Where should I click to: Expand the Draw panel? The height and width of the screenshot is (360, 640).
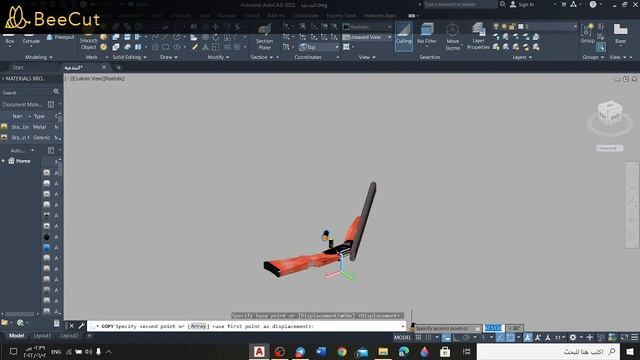pos(169,57)
